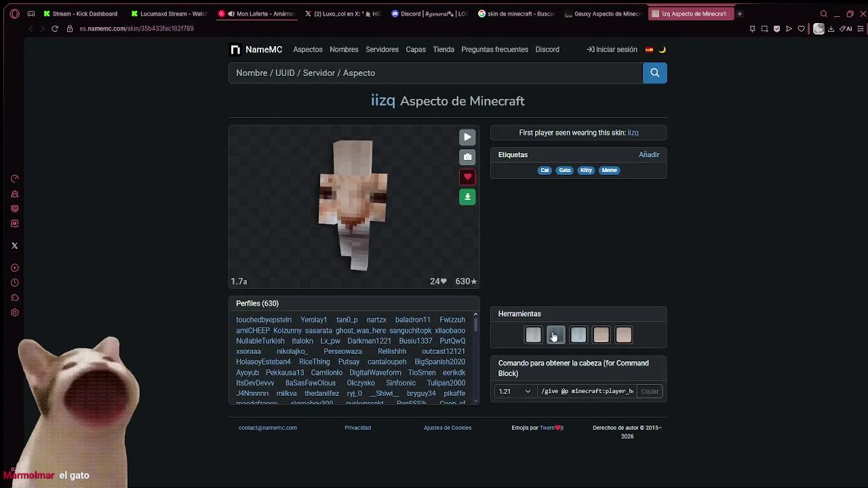
Task: Open Tulipan2000 profile
Action: pyautogui.click(x=446, y=383)
